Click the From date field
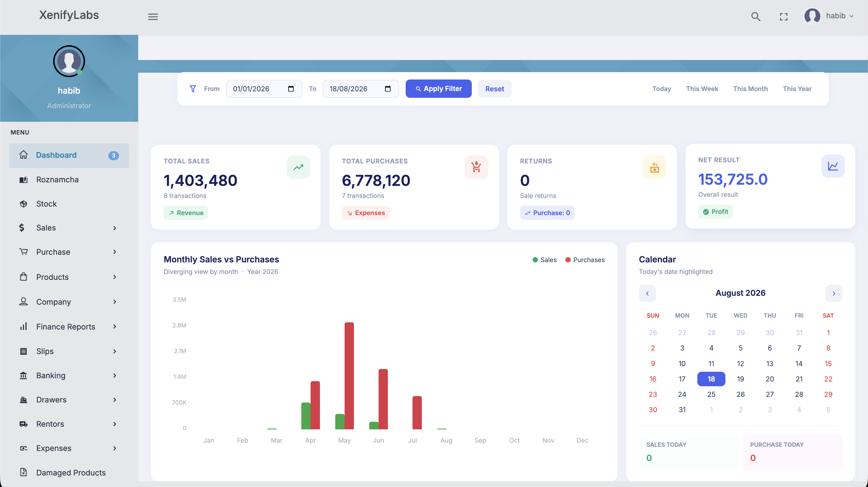The height and width of the screenshot is (487, 868). pos(264,89)
